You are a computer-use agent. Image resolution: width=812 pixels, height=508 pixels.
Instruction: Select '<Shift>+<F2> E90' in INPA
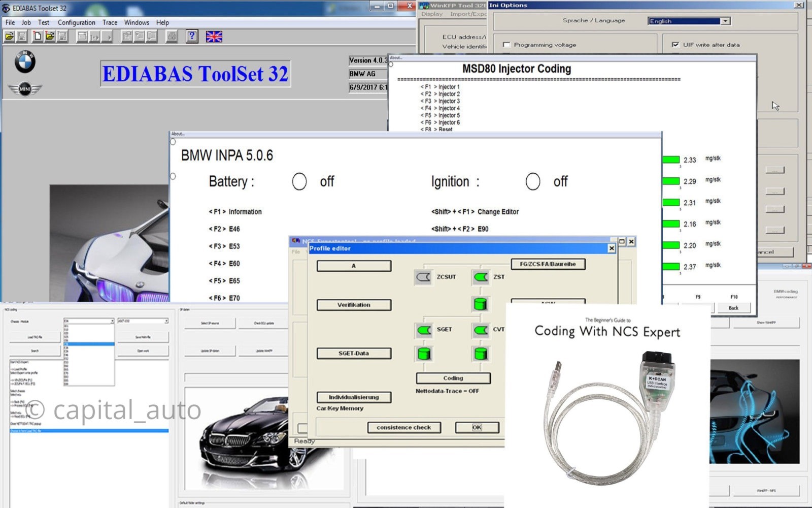click(x=460, y=229)
